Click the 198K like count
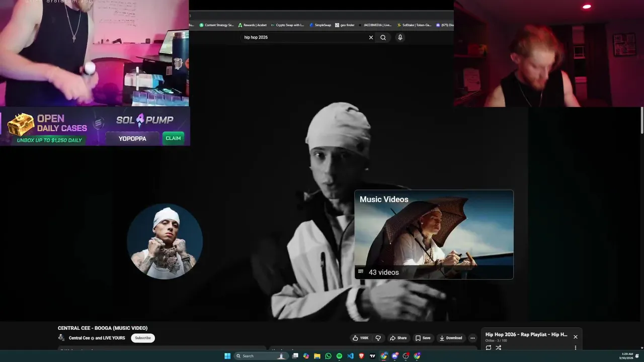644x362 pixels. coord(364,338)
